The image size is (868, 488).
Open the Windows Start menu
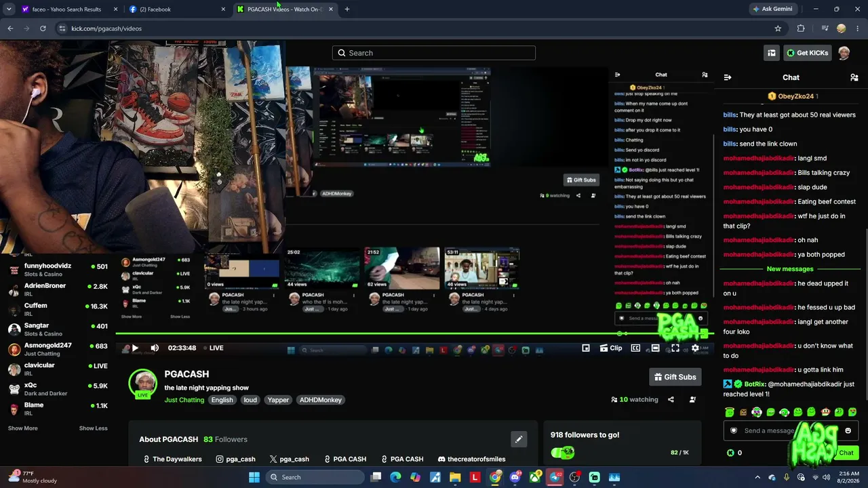(x=254, y=477)
